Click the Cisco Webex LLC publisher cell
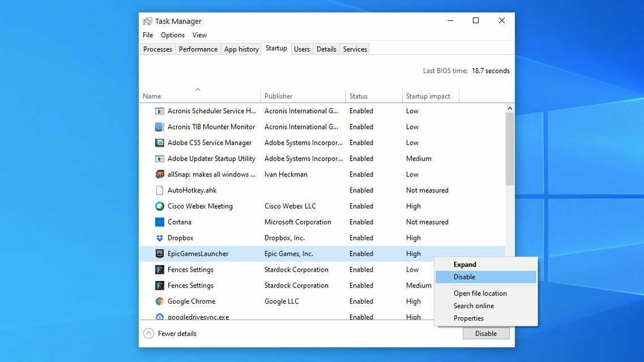This screenshot has height=362, width=644. tap(290, 206)
